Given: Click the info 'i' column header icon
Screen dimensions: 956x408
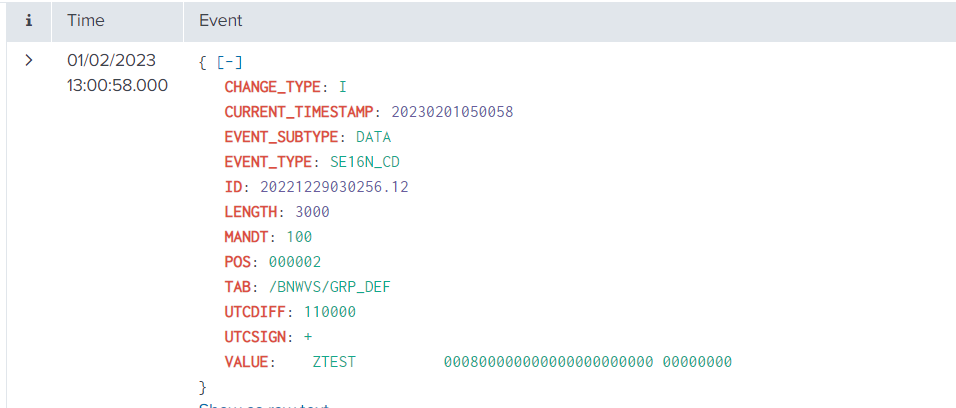Looking at the screenshot, I should pyautogui.click(x=29, y=20).
